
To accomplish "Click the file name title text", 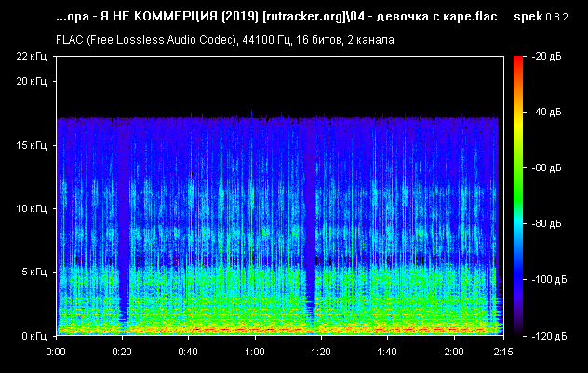I will (276, 17).
